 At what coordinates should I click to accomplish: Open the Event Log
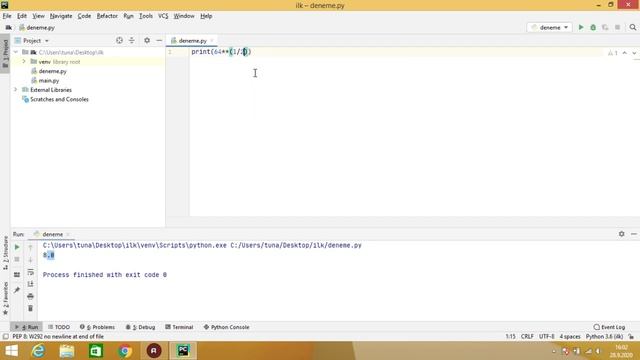point(609,327)
